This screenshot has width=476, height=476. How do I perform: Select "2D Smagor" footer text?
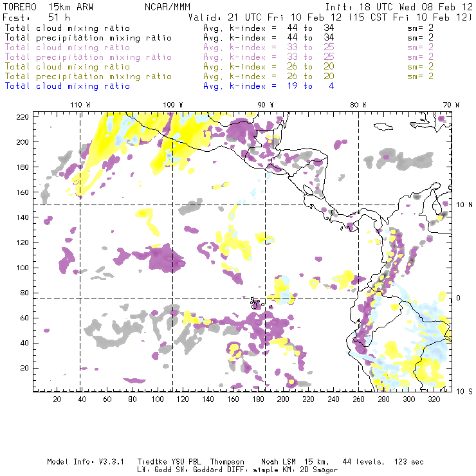319,470
